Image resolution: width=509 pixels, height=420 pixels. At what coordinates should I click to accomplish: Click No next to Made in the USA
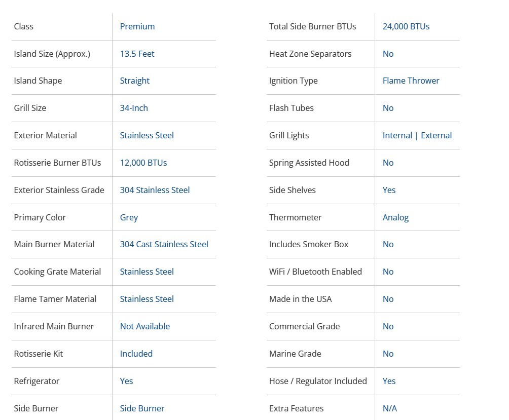click(388, 299)
